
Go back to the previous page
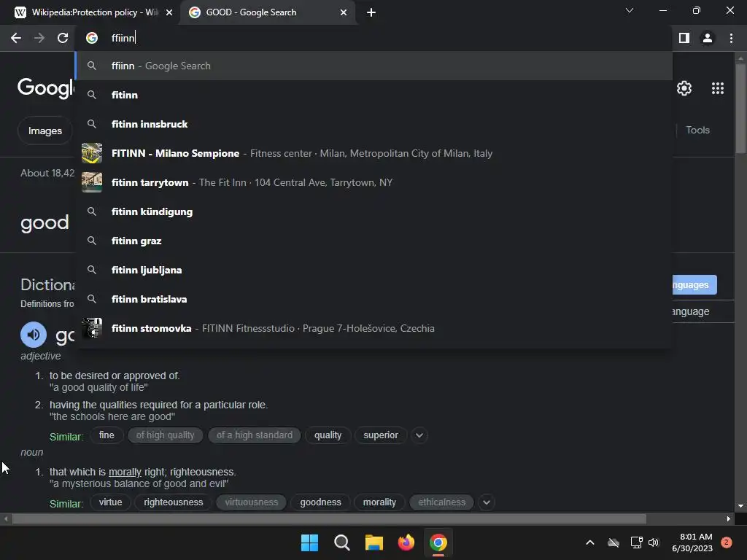coord(16,38)
